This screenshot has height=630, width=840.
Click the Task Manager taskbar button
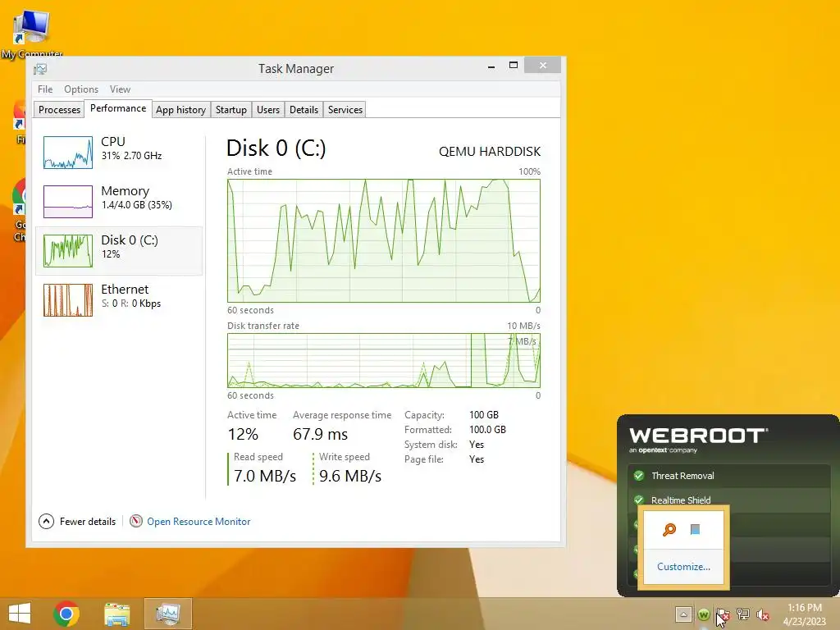[x=167, y=614]
